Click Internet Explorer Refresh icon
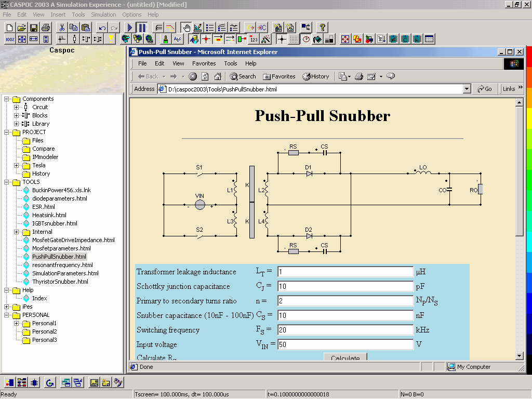The height and width of the screenshot is (399, 532). pyautogui.click(x=205, y=76)
